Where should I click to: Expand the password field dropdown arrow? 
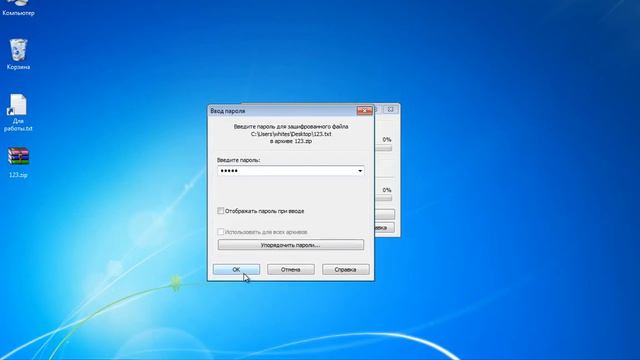pyautogui.click(x=360, y=171)
